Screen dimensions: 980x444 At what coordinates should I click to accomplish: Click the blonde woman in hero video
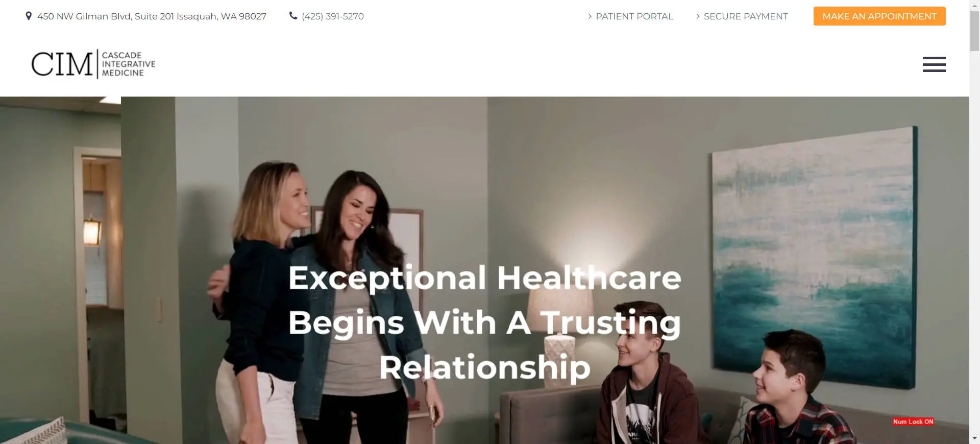[260, 296]
